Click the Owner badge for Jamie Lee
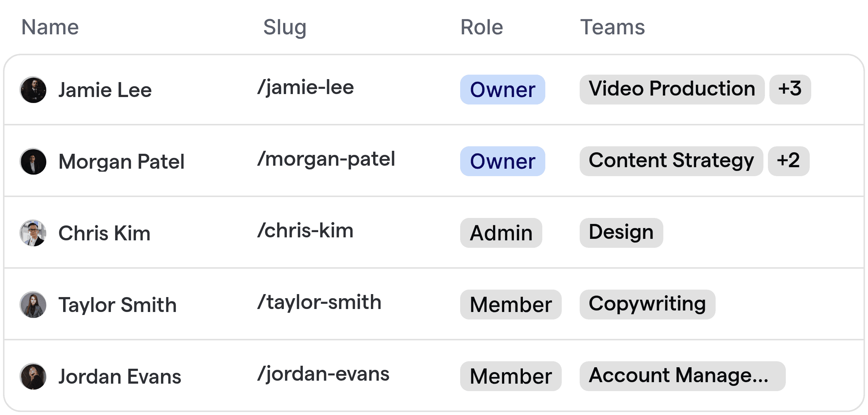Image resolution: width=868 pixels, height=415 pixels. pos(502,90)
